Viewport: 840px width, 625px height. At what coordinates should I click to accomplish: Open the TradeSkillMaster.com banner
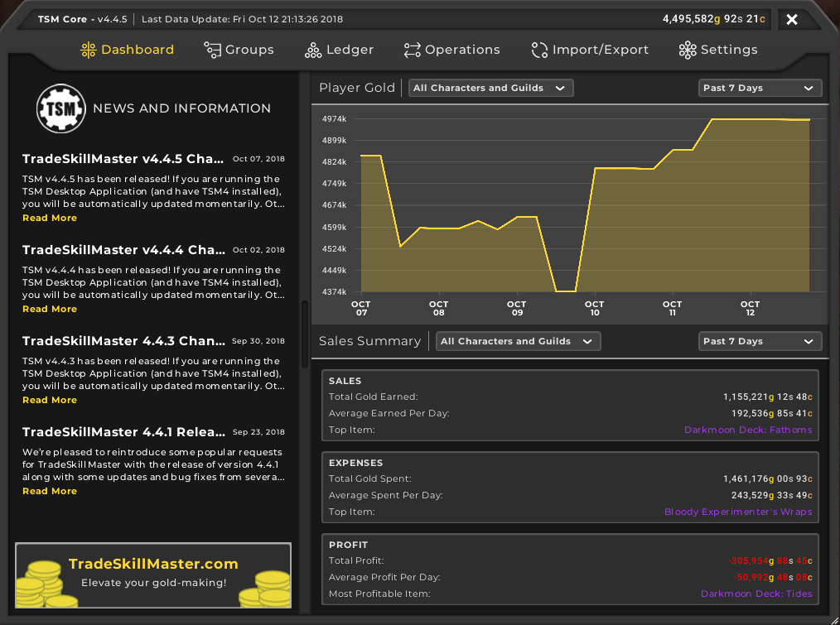point(153,575)
